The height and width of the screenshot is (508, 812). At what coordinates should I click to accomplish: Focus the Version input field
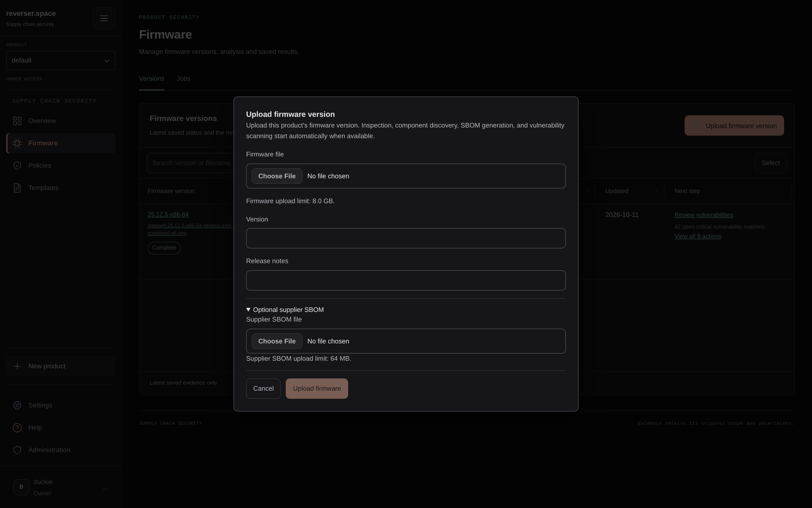(x=406, y=238)
